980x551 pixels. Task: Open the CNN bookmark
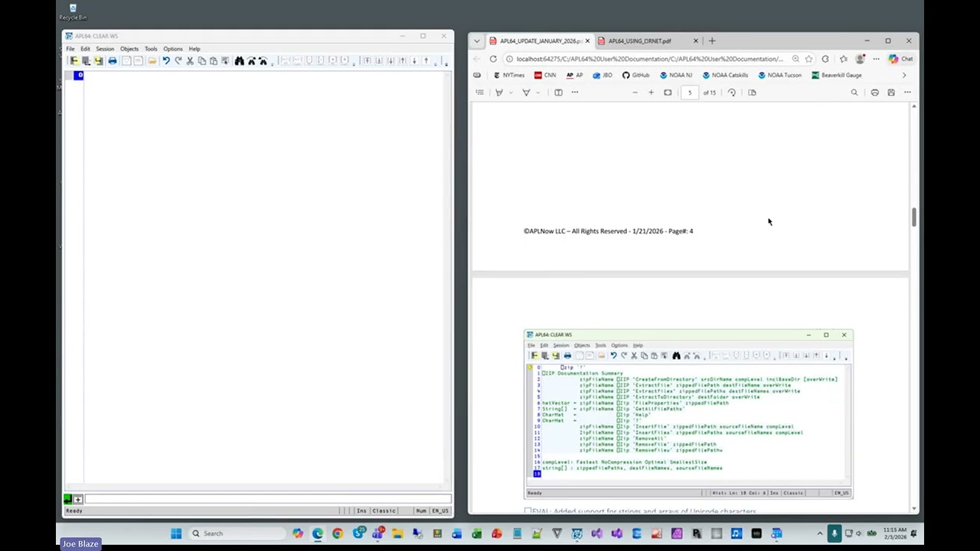pyautogui.click(x=545, y=75)
